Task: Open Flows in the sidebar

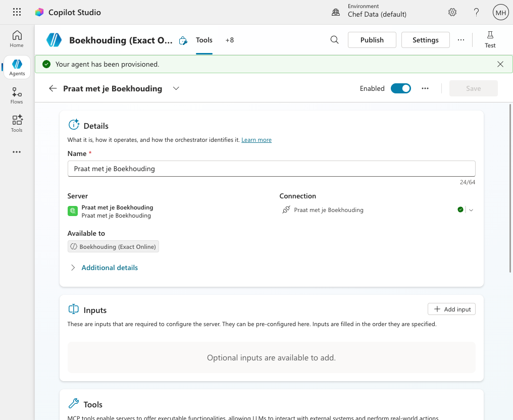Action: point(17,95)
